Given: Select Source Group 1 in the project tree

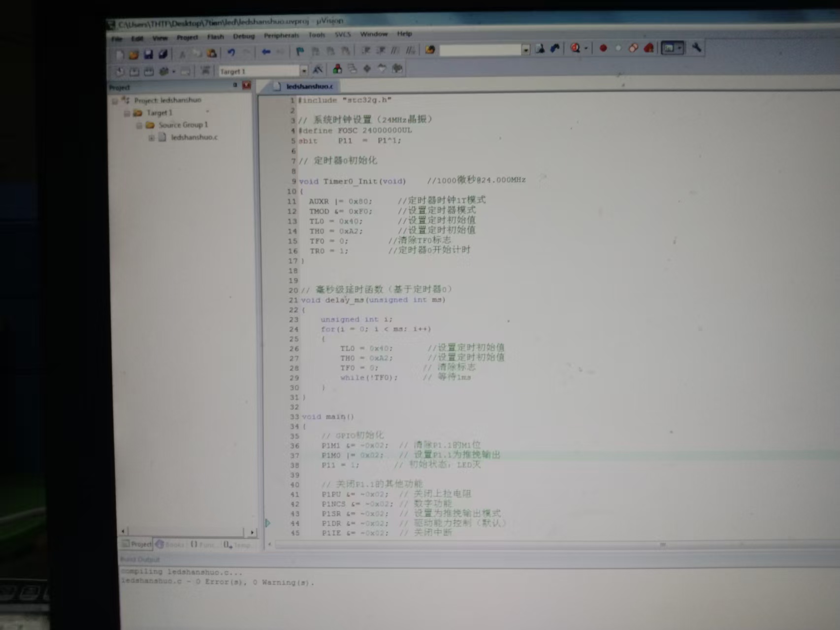Looking at the screenshot, I should [183, 125].
